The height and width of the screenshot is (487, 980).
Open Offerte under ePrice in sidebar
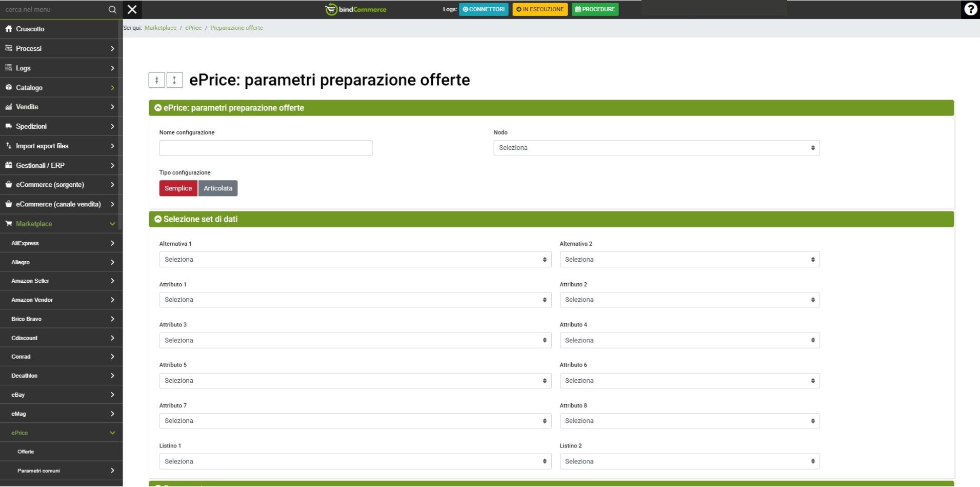coord(26,452)
